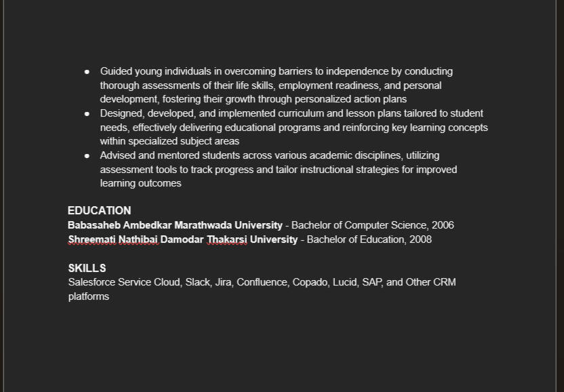The image size is (564, 392).
Task: Click the SKILLS section heading
Action: coord(87,269)
